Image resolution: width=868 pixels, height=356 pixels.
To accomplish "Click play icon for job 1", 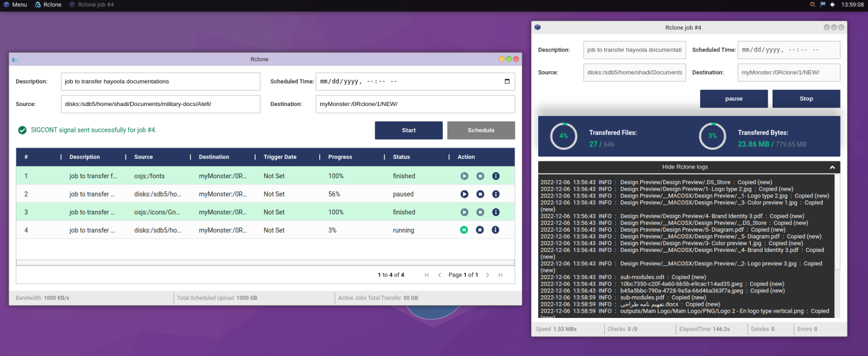I will [x=464, y=176].
